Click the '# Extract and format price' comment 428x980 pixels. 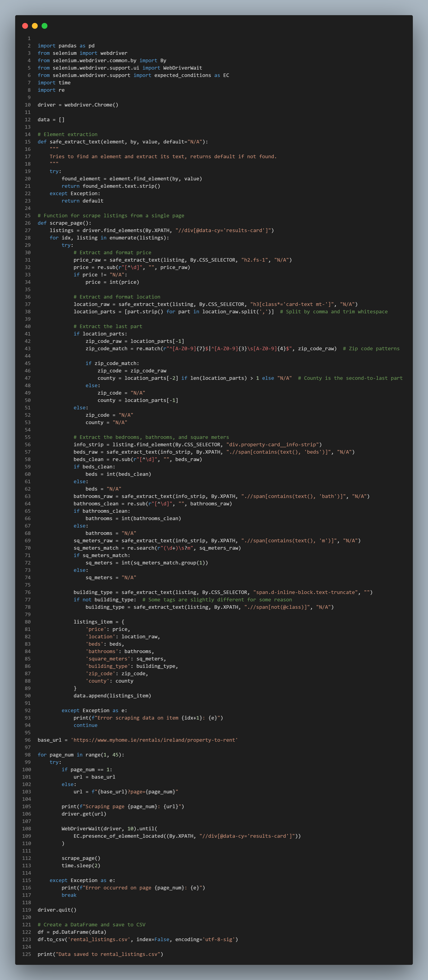(112, 253)
